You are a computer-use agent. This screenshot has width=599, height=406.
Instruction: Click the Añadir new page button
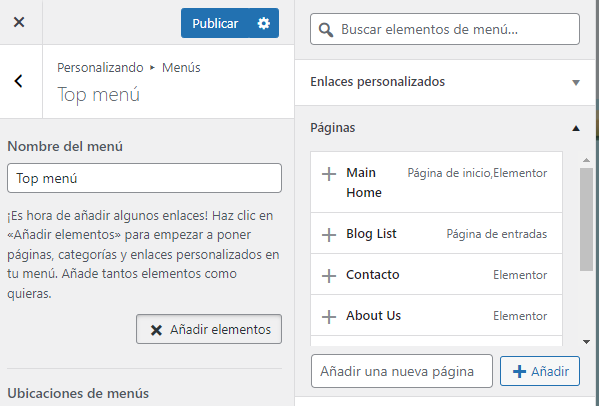540,371
